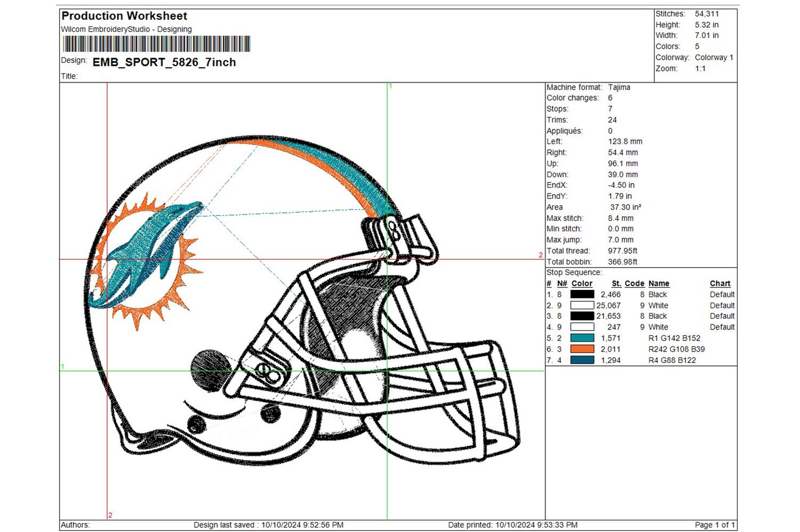Select the "Colorway 1" value
800x532 pixels.
click(x=714, y=58)
